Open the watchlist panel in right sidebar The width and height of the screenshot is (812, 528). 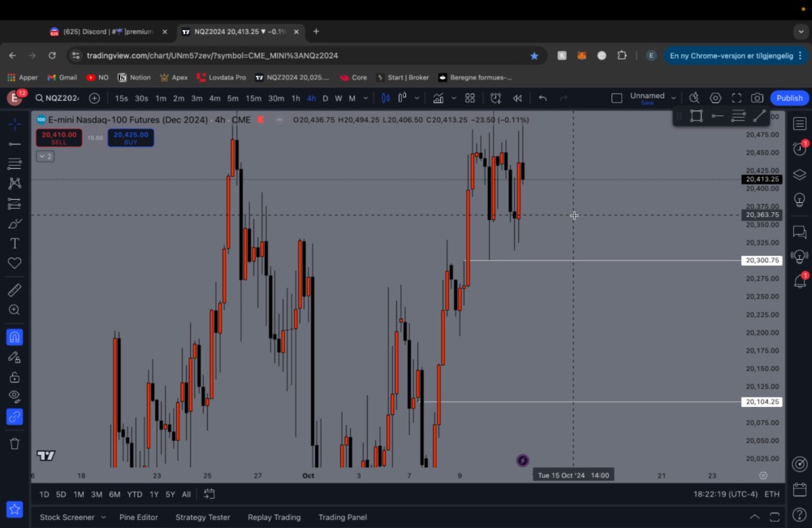click(x=800, y=123)
